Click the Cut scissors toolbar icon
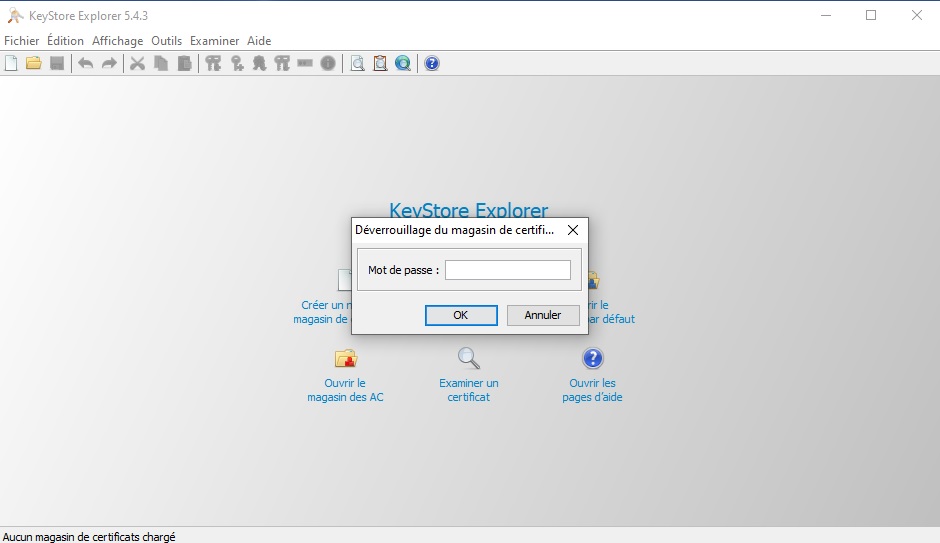Viewport: 940px width, 543px height. tap(137, 63)
